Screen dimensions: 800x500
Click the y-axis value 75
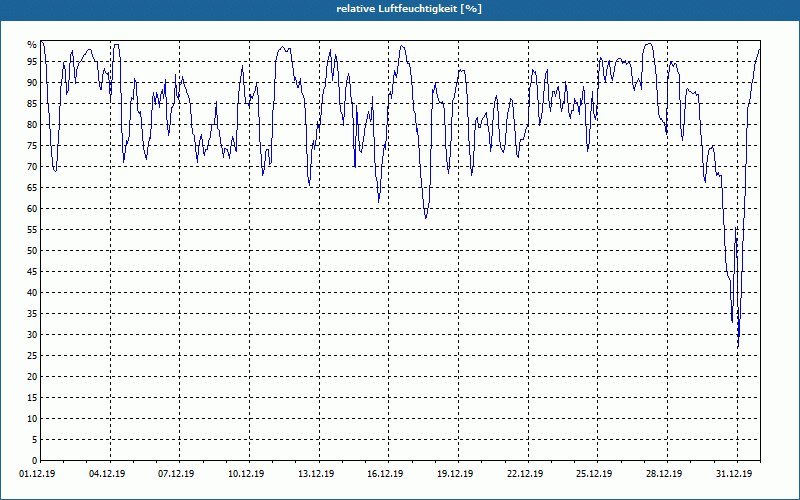pyautogui.click(x=32, y=146)
